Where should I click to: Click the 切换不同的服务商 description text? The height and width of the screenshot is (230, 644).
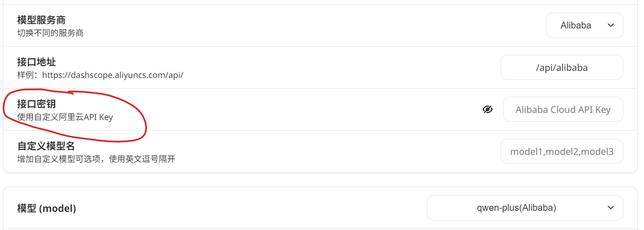50,33
